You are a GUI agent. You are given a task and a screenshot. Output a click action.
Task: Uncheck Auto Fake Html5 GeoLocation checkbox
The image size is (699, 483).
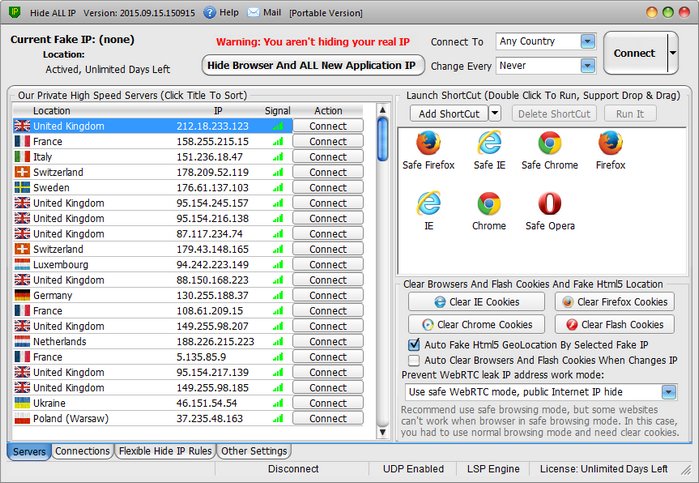tap(414, 344)
